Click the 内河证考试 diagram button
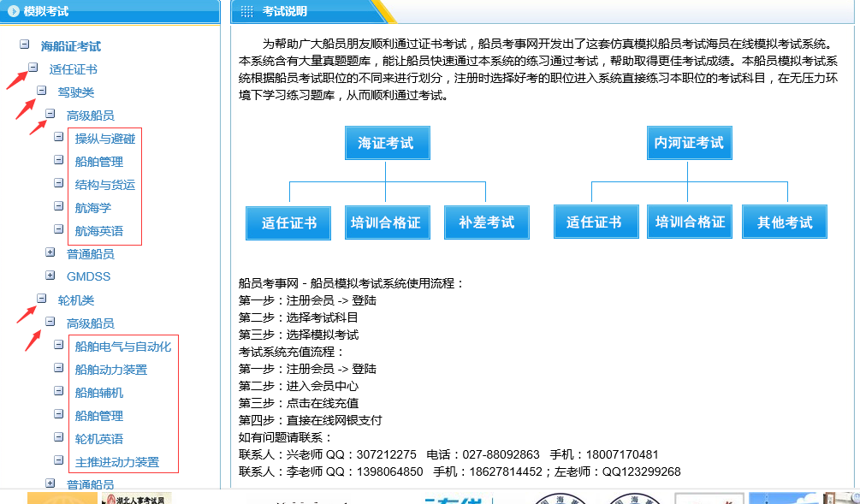Screen dimensions: 860x504 (x=688, y=143)
